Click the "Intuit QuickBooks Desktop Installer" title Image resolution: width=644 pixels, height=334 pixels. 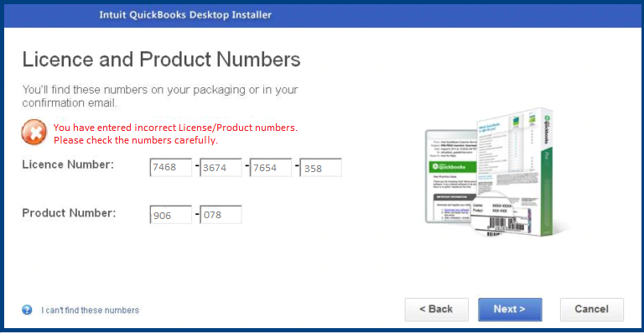tap(185, 15)
